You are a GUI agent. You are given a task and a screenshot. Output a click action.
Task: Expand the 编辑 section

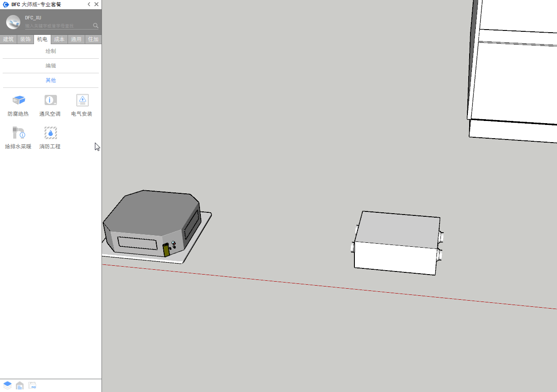51,66
